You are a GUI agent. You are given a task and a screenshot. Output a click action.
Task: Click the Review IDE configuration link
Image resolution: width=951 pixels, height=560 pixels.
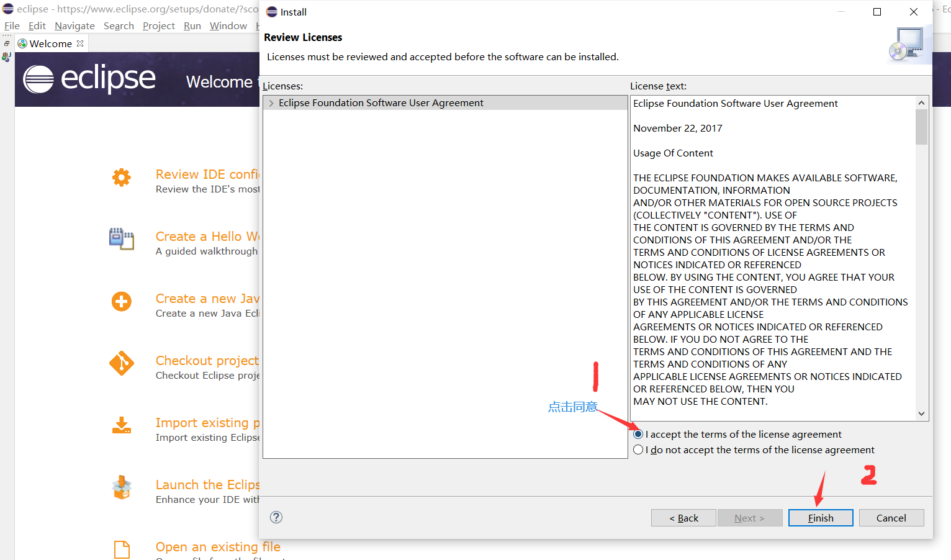(207, 174)
